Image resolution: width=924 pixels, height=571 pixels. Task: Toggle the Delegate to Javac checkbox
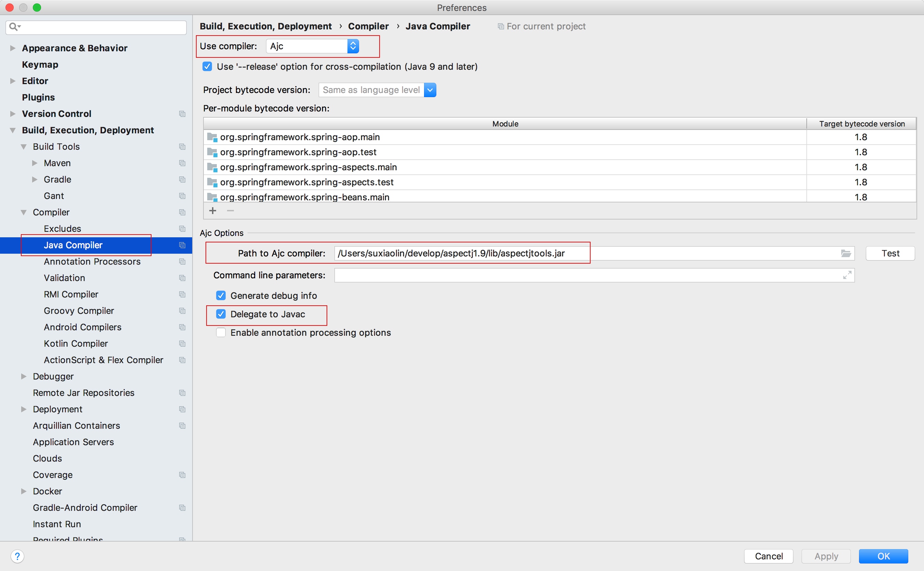(221, 314)
